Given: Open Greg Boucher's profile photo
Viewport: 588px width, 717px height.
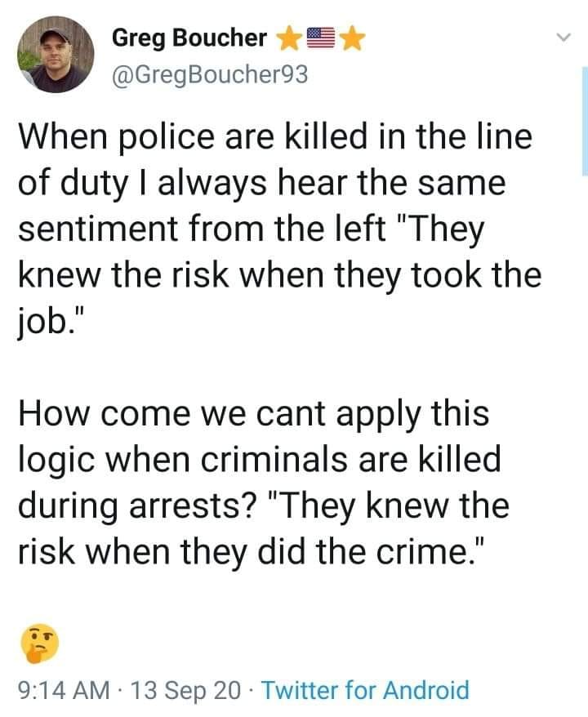Looking at the screenshot, I should pos(56,55).
